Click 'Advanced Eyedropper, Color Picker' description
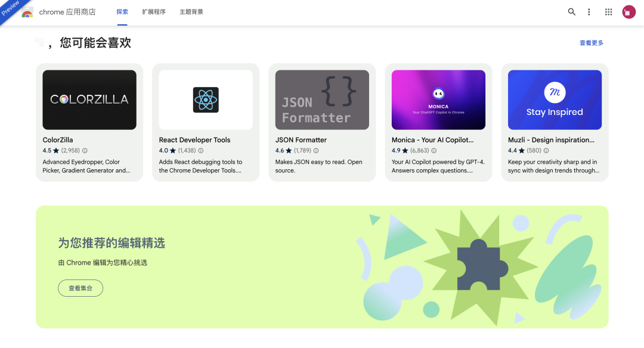The height and width of the screenshot is (348, 644). [x=86, y=166]
